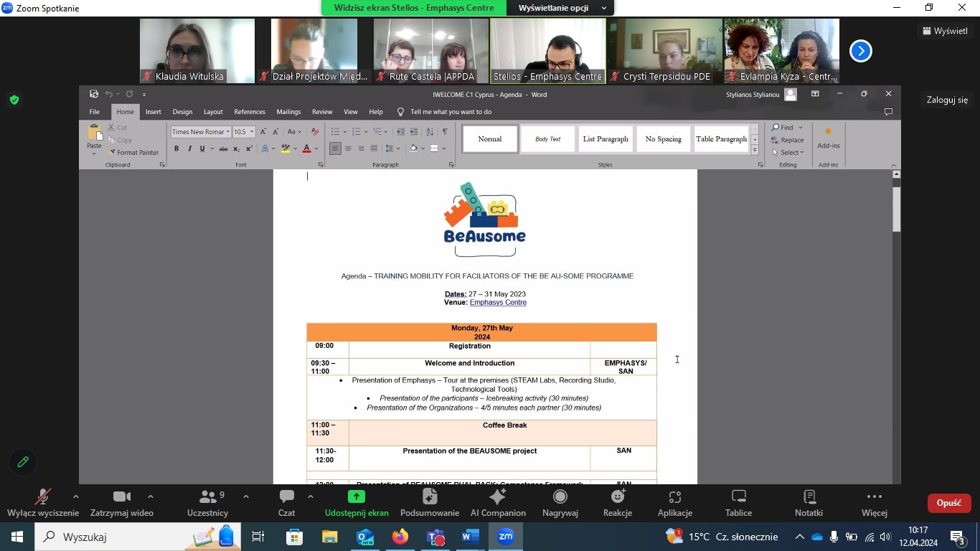The width and height of the screenshot is (980, 551).
Task: Open Zoom Aplikacje
Action: (675, 504)
